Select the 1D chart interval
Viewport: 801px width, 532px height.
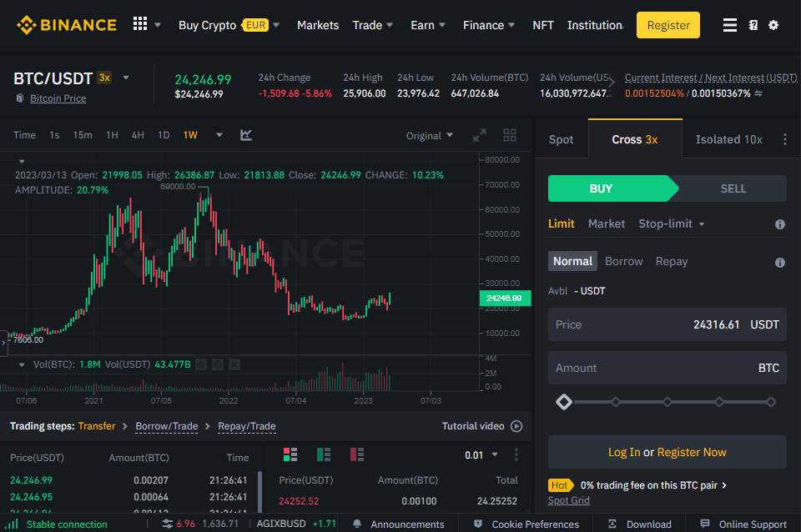(164, 135)
